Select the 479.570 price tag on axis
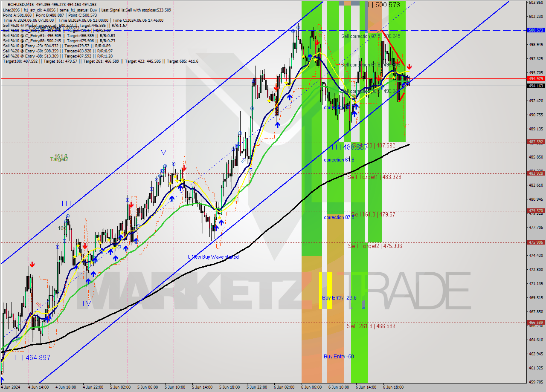The width and height of the screenshot is (546, 392). (536, 211)
